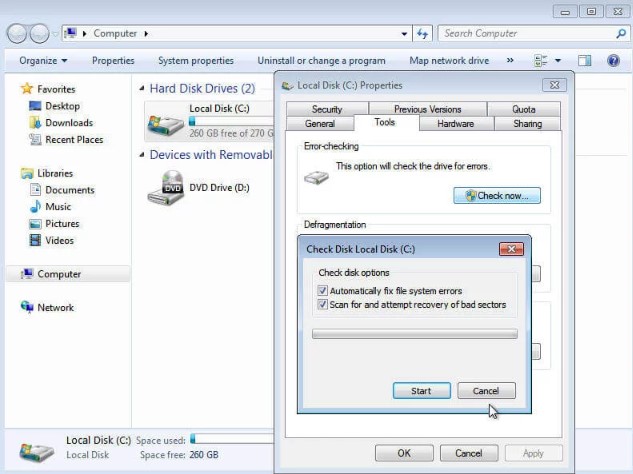This screenshot has width=633, height=474.
Task: Click the Favorites star icon
Action: tap(27, 88)
